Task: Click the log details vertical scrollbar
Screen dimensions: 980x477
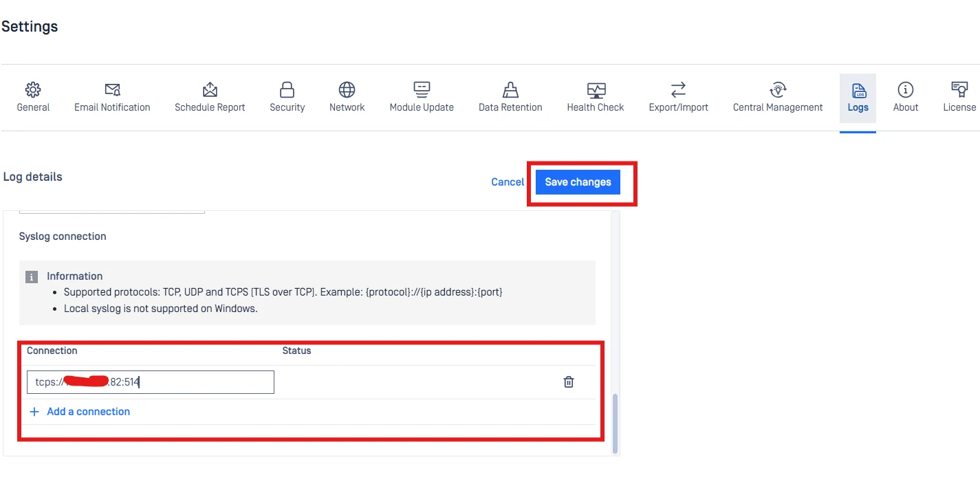Action: tap(615, 423)
